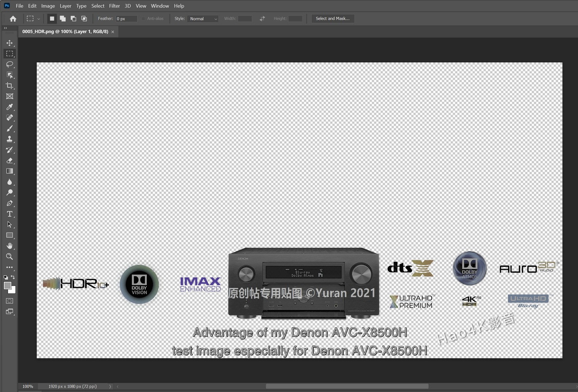Viewport: 578px width, 392px height.
Task: Click the 100% zoom level field
Action: (x=28, y=386)
